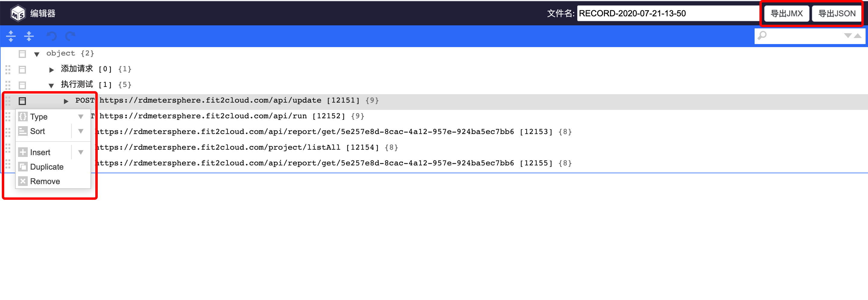Click the 编辑器 title text
Viewport: 868px width, 300px height.
click(x=43, y=14)
